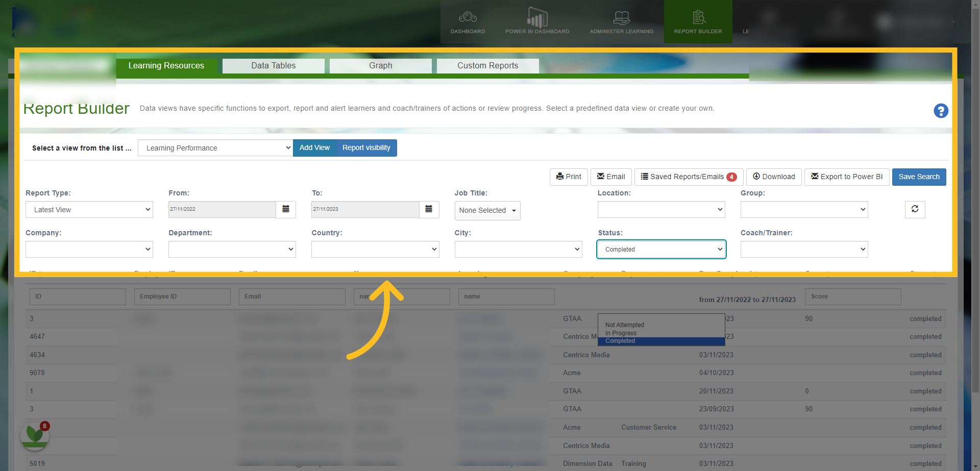
Task: Expand the City dropdown
Action: click(x=518, y=250)
